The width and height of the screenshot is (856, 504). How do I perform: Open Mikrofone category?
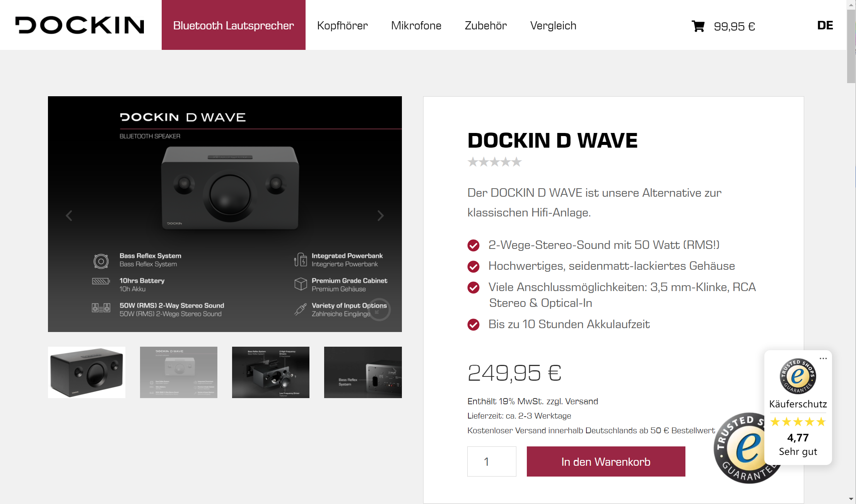[416, 26]
